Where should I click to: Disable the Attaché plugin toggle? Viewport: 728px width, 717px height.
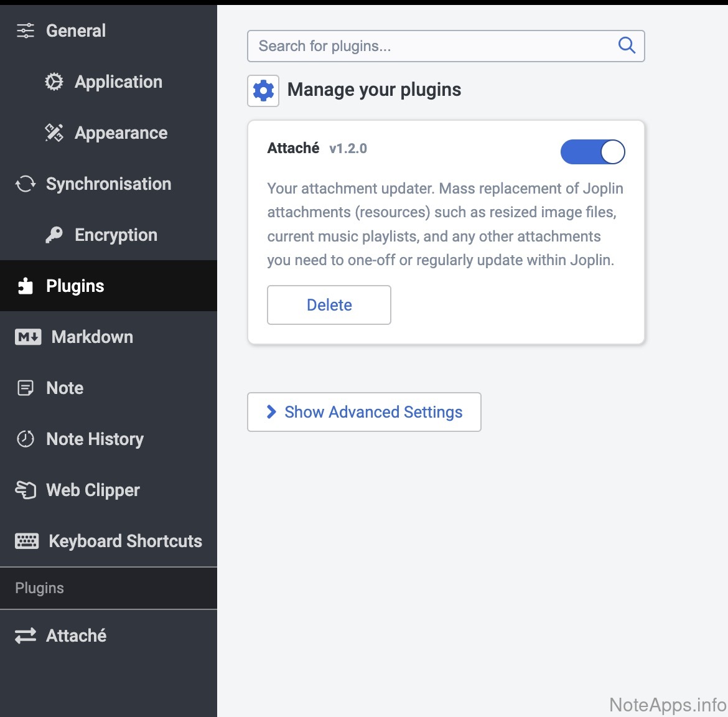pos(592,152)
